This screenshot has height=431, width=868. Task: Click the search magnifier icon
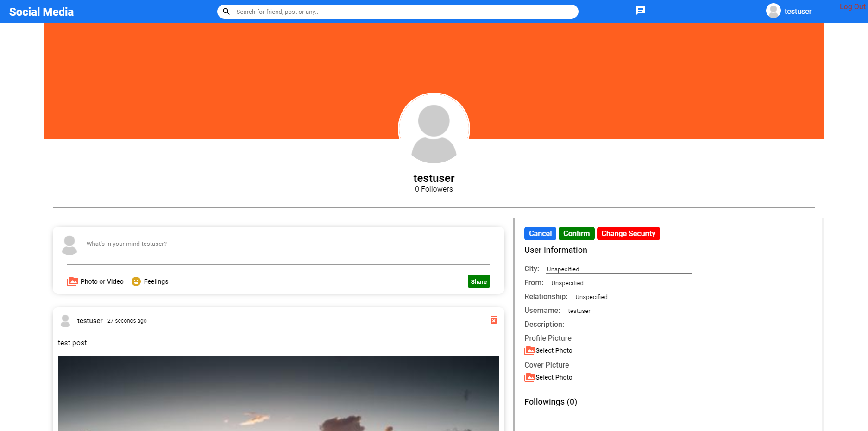(x=226, y=11)
